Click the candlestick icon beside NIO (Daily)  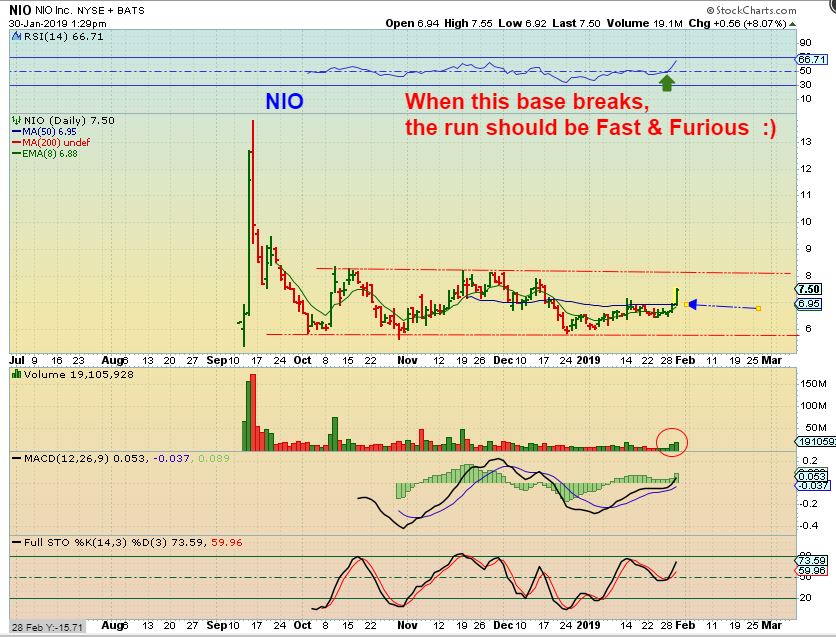pos(17,120)
